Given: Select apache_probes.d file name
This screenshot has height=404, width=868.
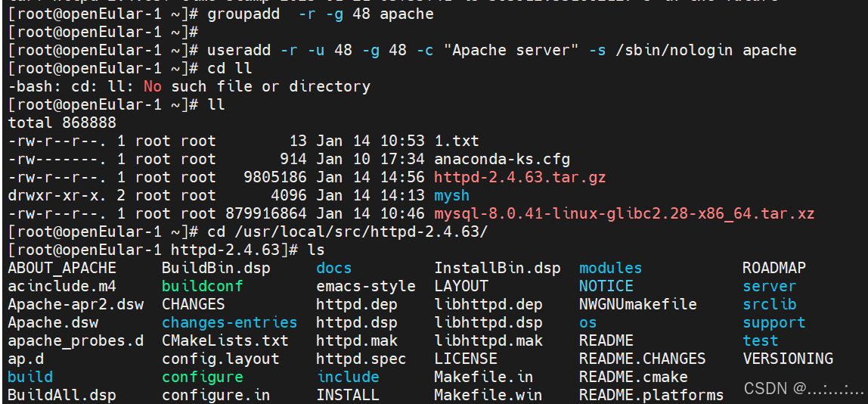Looking at the screenshot, I should point(76,340).
